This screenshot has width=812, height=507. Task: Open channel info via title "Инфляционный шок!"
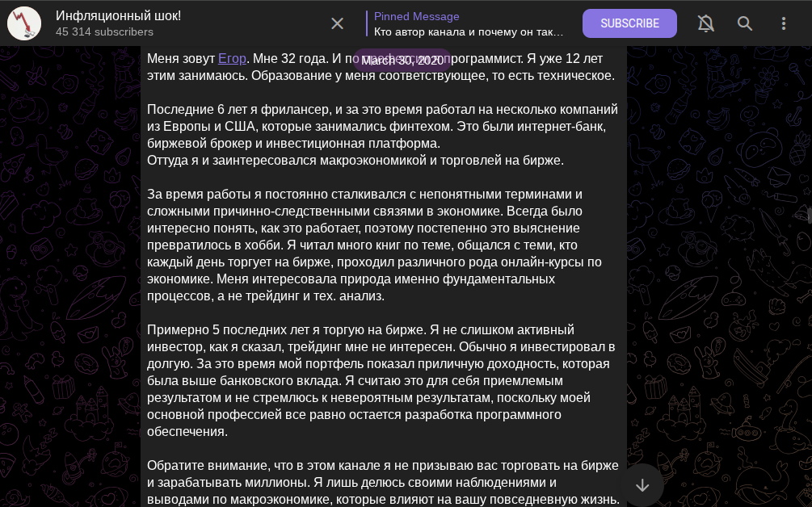119,15
